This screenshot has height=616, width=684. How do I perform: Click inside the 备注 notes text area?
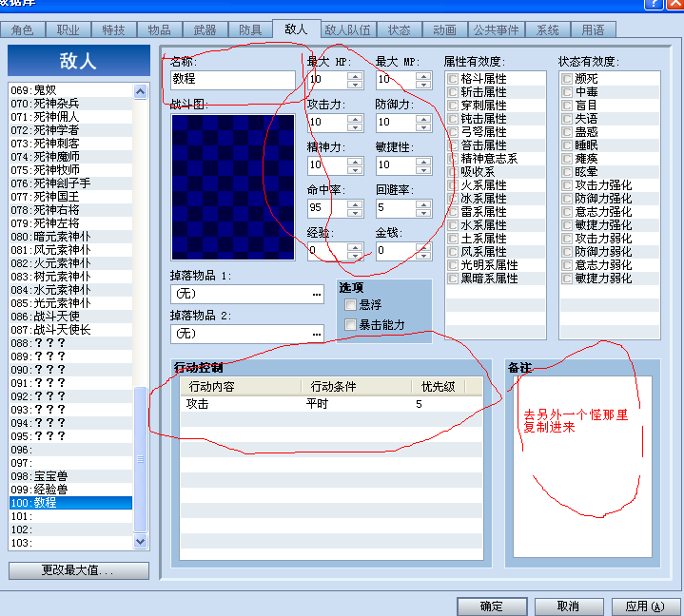click(x=582, y=467)
